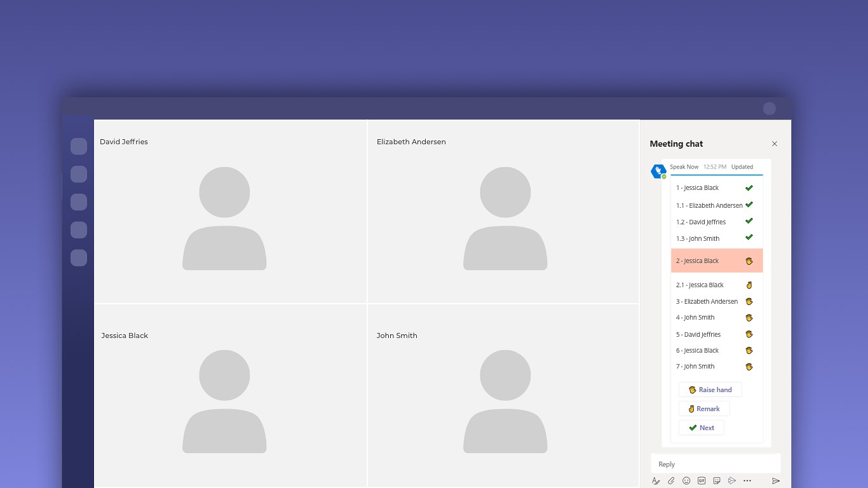Click the Updated label on the message
868x488 pixels.
(742, 167)
